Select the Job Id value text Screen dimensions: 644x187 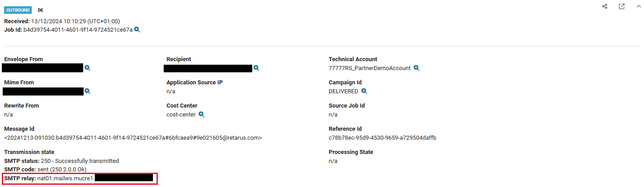pyautogui.click(x=78, y=30)
